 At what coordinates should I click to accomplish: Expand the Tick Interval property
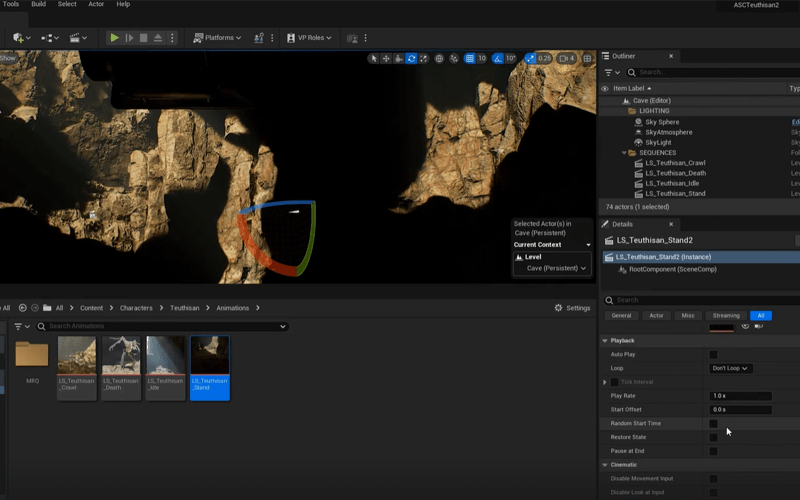(605, 382)
